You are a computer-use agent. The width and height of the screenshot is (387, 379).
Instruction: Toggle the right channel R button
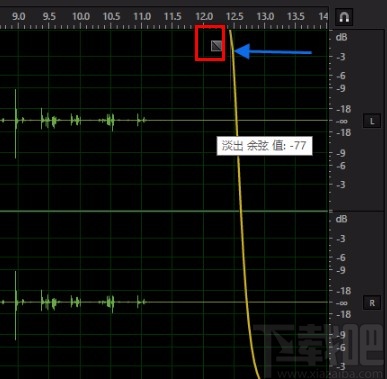click(372, 303)
